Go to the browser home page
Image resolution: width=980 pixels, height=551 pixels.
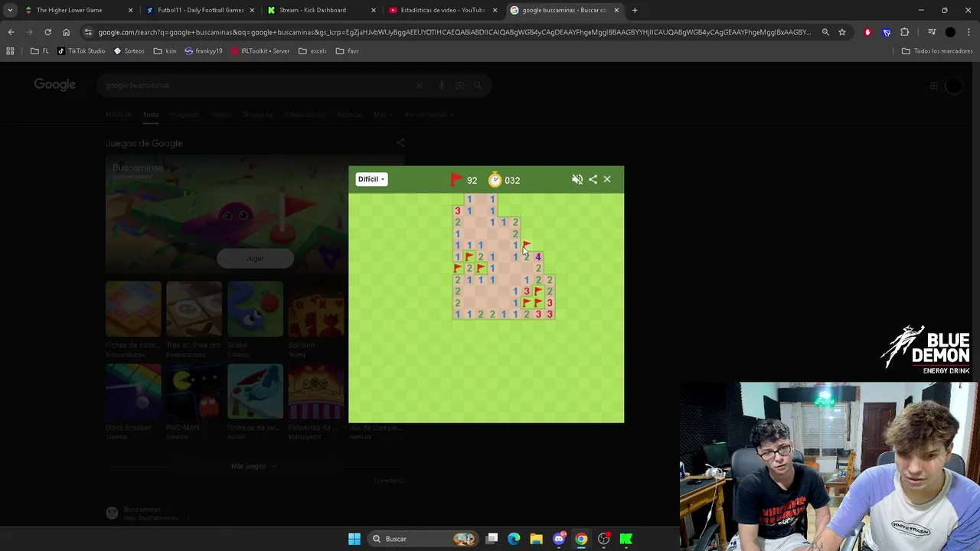[x=66, y=32]
